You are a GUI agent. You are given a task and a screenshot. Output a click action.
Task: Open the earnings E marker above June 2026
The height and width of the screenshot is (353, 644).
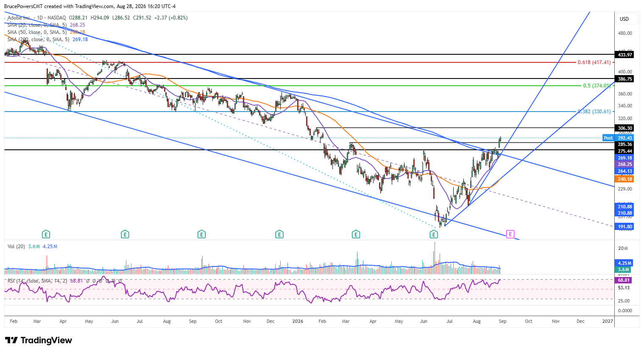433,234
